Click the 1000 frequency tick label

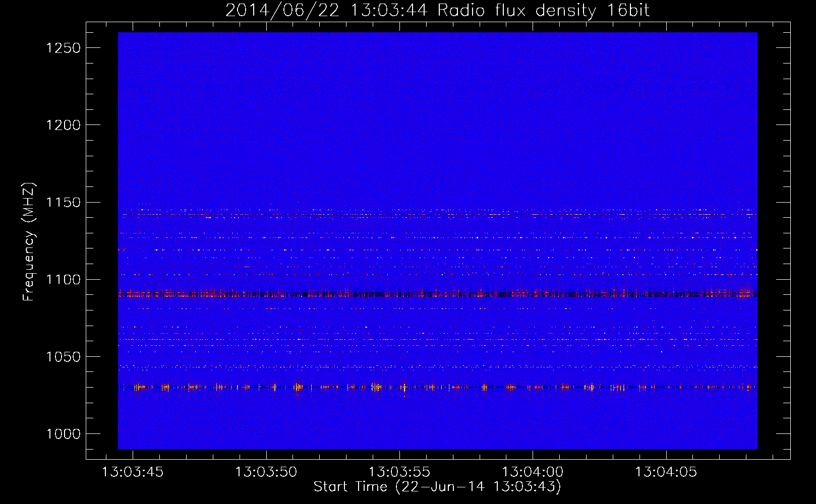pos(63,434)
